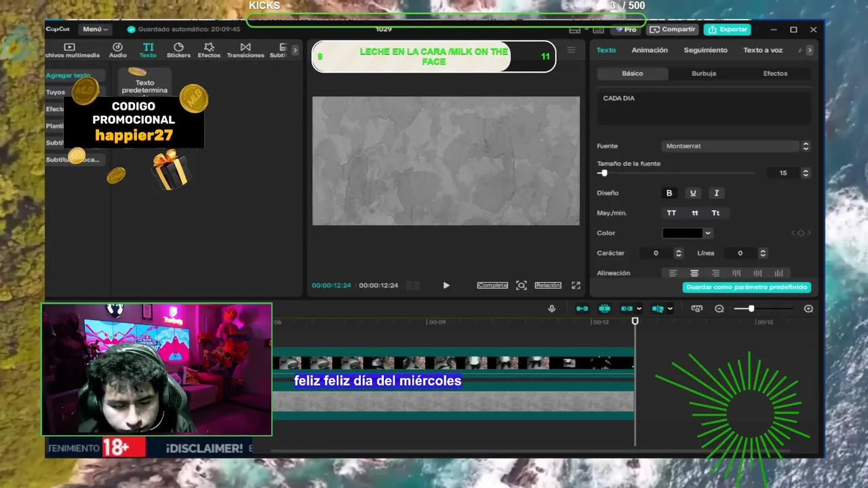
Task: Switch to the Animación tab
Action: click(650, 50)
